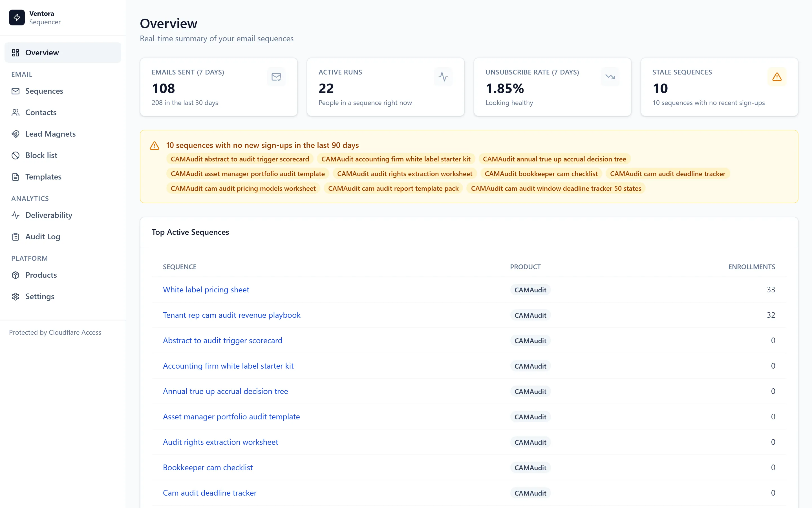Click the CAMAudit badge in Tenant rep row
Image resolution: width=812 pixels, height=508 pixels.
click(x=531, y=316)
